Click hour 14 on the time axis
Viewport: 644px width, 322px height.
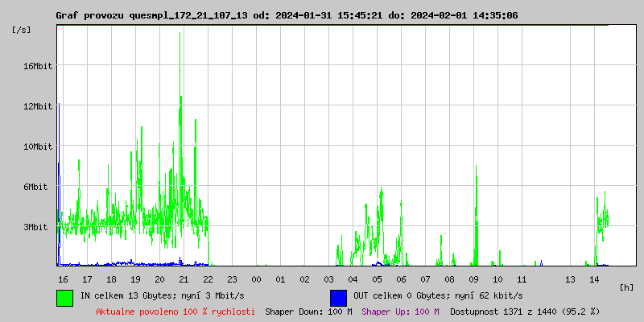(x=594, y=279)
